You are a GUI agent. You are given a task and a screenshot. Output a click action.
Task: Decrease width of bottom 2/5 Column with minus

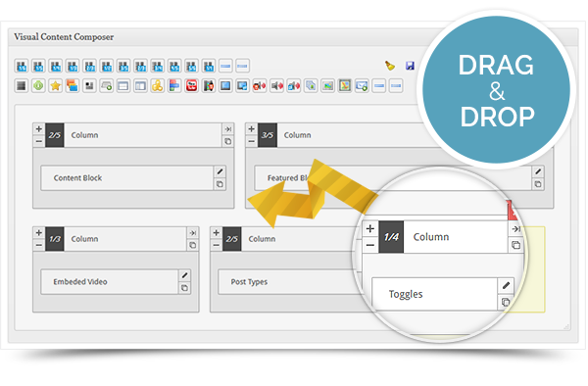[x=216, y=245]
